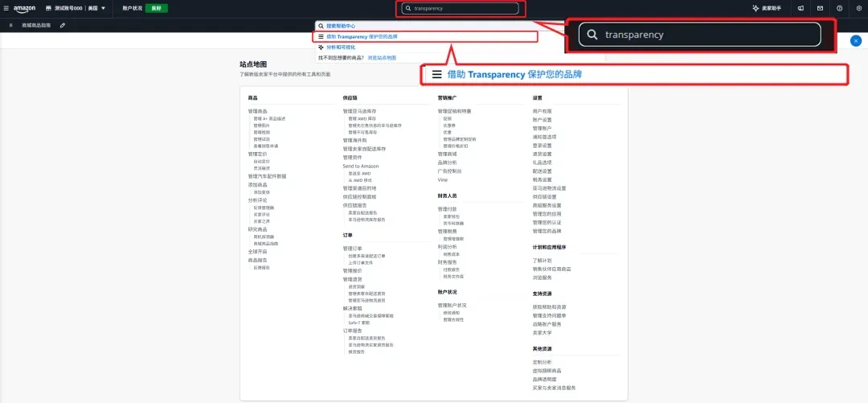Open the 管理卖家自配送库存 link
868x403 pixels.
(364, 149)
